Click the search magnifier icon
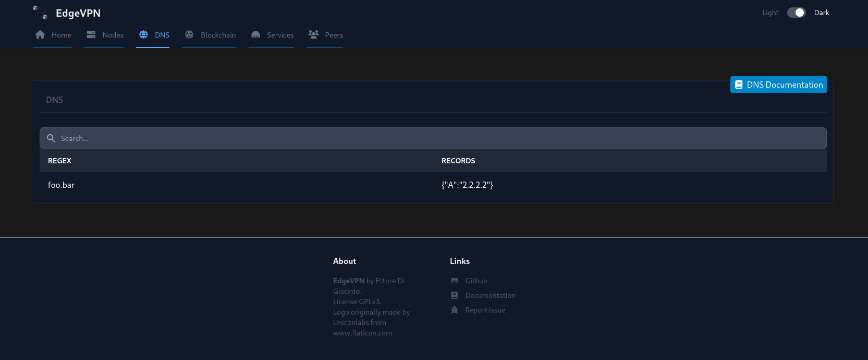The image size is (868, 360). pyautogui.click(x=51, y=138)
